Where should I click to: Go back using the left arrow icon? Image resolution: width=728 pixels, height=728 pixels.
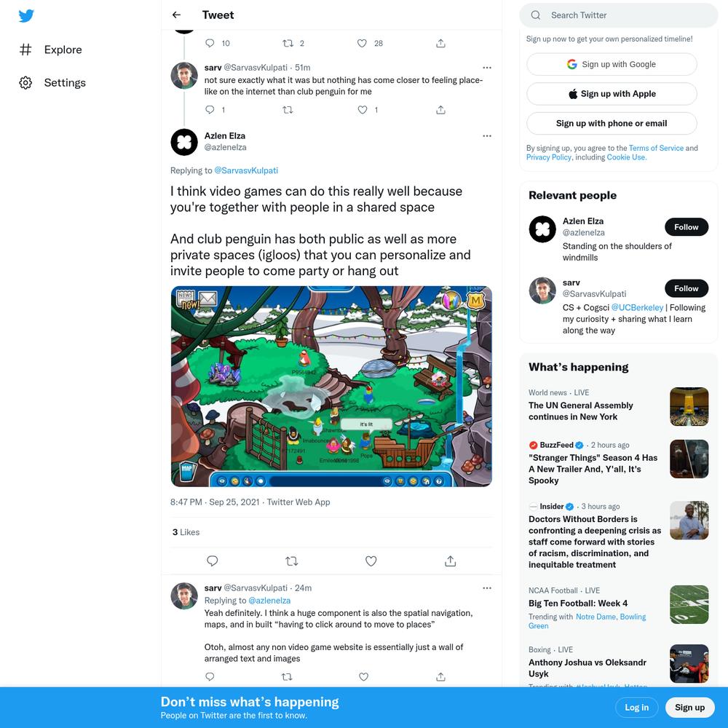tap(176, 15)
